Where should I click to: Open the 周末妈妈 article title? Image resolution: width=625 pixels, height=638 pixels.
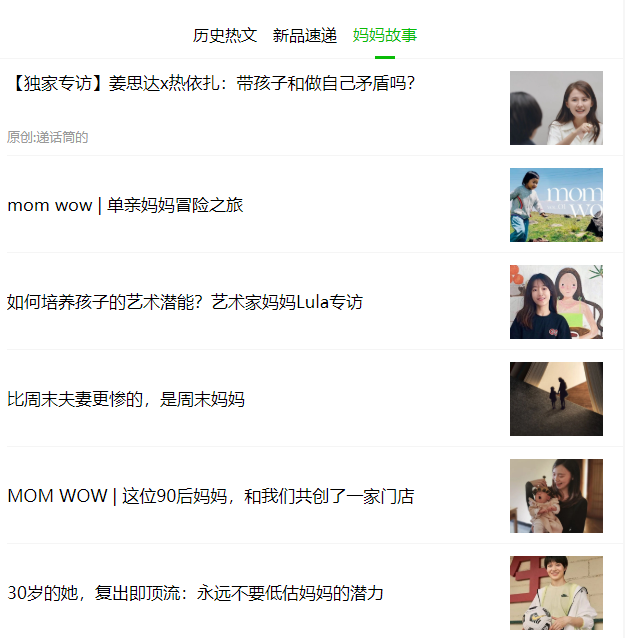pyautogui.click(x=126, y=399)
